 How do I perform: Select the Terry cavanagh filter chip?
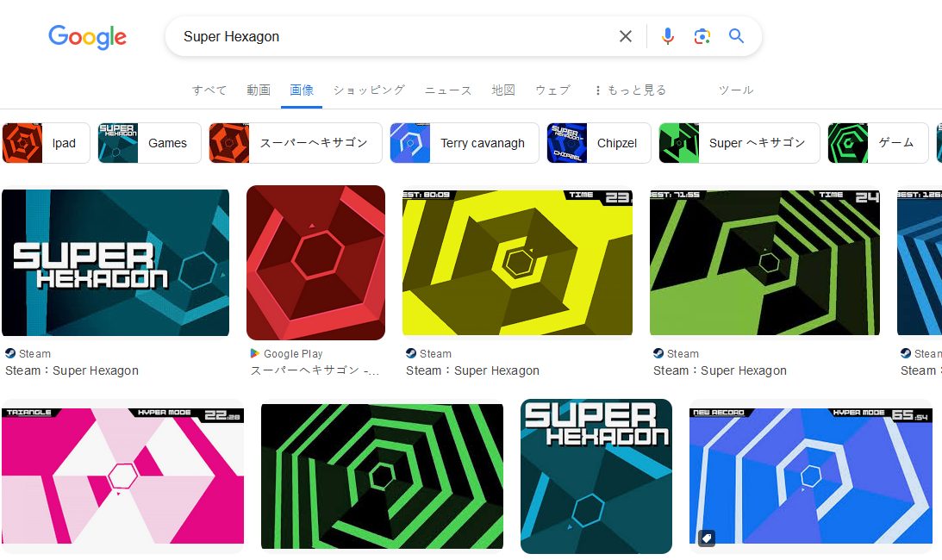click(465, 143)
